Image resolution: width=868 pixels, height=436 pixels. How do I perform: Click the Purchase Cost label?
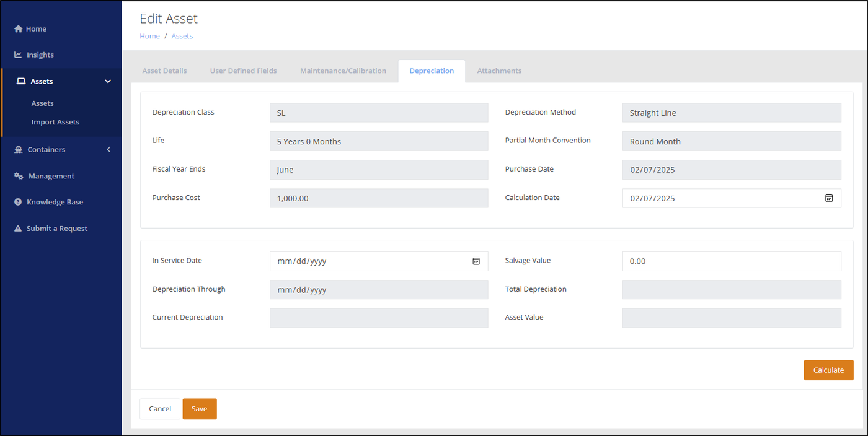[x=176, y=198]
